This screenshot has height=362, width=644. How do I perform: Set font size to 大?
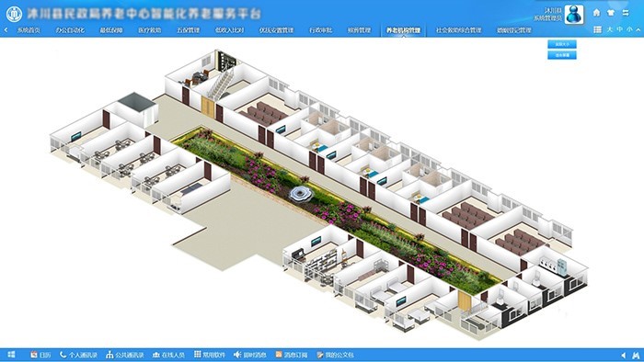[609, 29]
